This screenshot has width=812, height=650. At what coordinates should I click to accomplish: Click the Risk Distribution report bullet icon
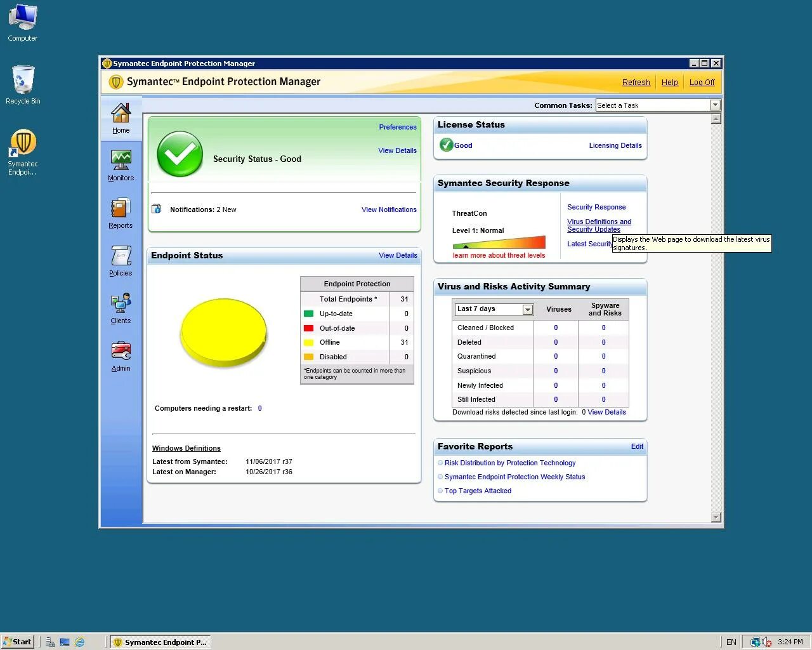click(x=440, y=463)
